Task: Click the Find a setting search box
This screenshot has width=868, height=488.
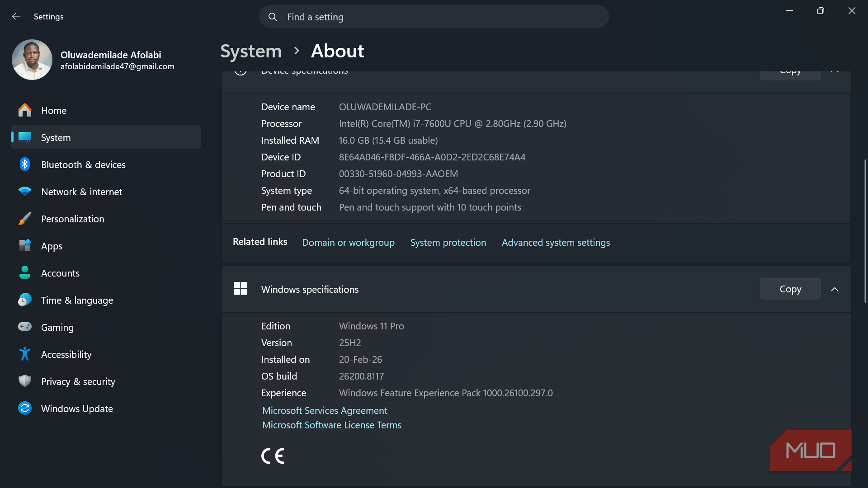Action: tap(434, 17)
